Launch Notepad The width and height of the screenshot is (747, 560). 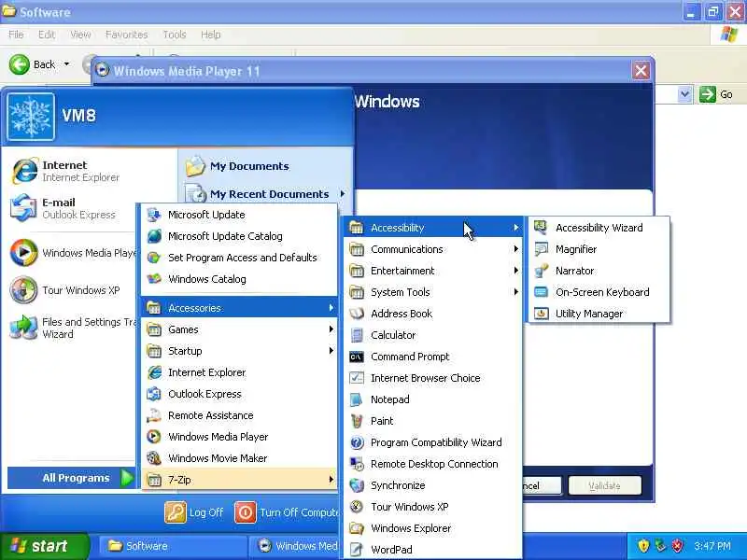click(433, 399)
